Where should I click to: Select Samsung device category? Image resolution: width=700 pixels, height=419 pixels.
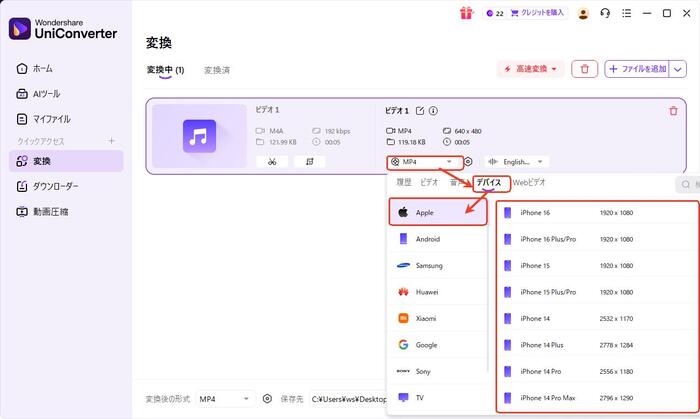click(x=438, y=265)
